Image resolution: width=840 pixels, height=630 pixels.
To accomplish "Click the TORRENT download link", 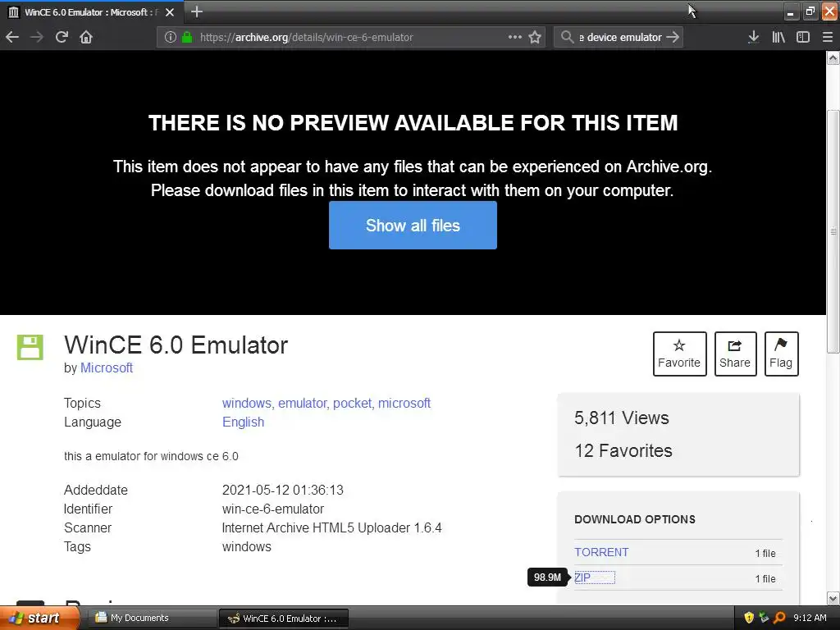I will (x=601, y=552).
